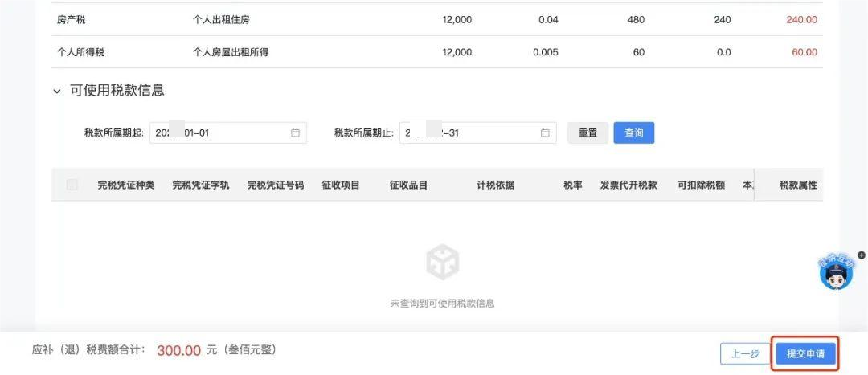Click the 完税凭证字轨 column header
Screen dimensions: 868x375
tap(201, 185)
